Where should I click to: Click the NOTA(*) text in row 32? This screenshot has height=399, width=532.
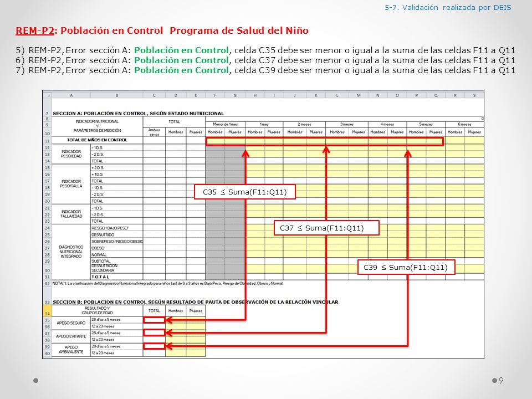[168, 283]
